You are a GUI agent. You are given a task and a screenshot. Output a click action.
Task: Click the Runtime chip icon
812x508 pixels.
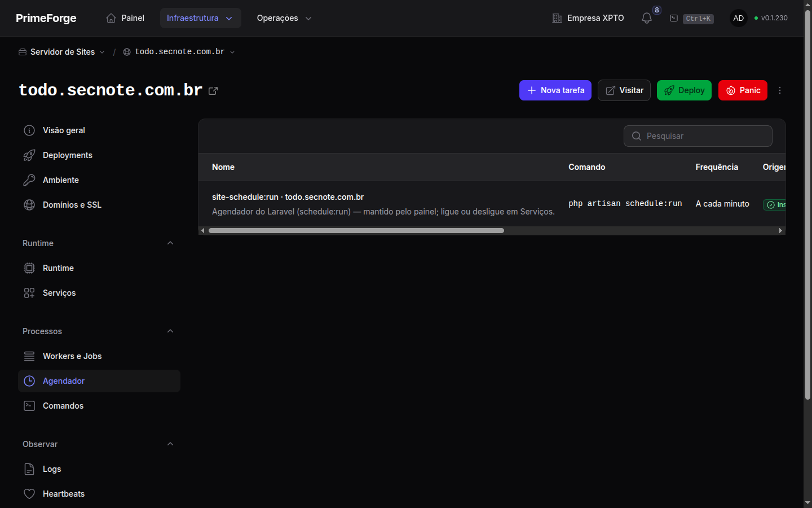29,268
